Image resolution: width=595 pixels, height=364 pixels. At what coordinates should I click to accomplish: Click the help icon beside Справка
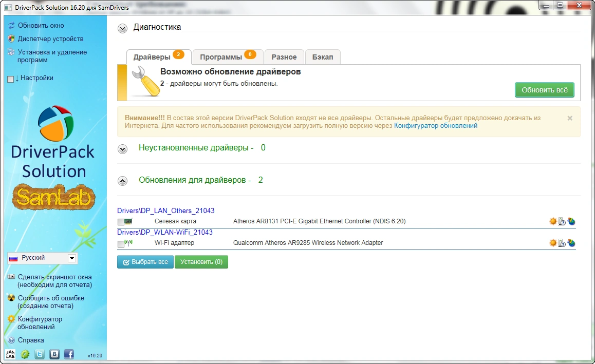click(x=11, y=340)
